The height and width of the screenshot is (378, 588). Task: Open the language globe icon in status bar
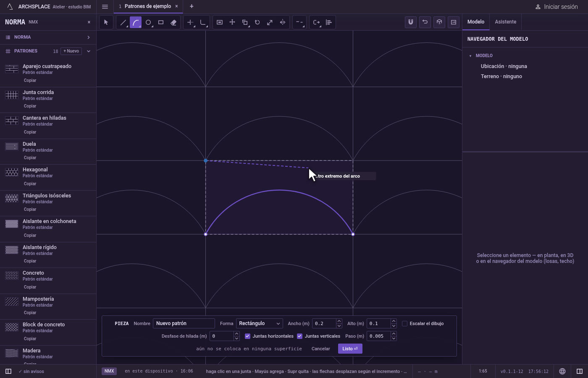point(562,371)
